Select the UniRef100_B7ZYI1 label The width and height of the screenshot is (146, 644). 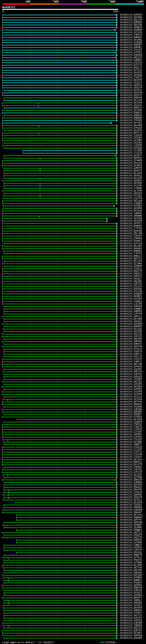coord(131,65)
